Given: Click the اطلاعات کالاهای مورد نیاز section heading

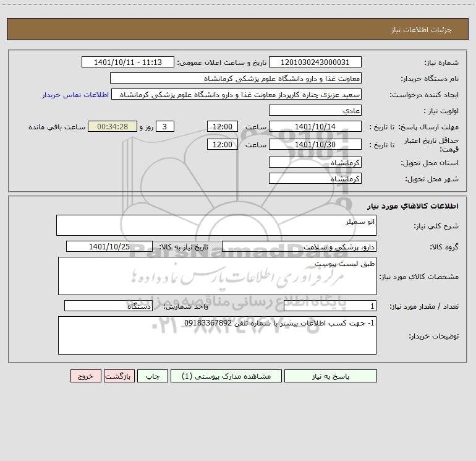Looking at the screenshot, I should (x=413, y=206).
